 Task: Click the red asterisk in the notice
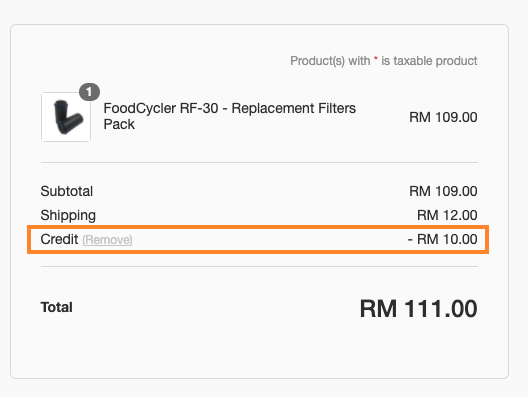coord(376,59)
